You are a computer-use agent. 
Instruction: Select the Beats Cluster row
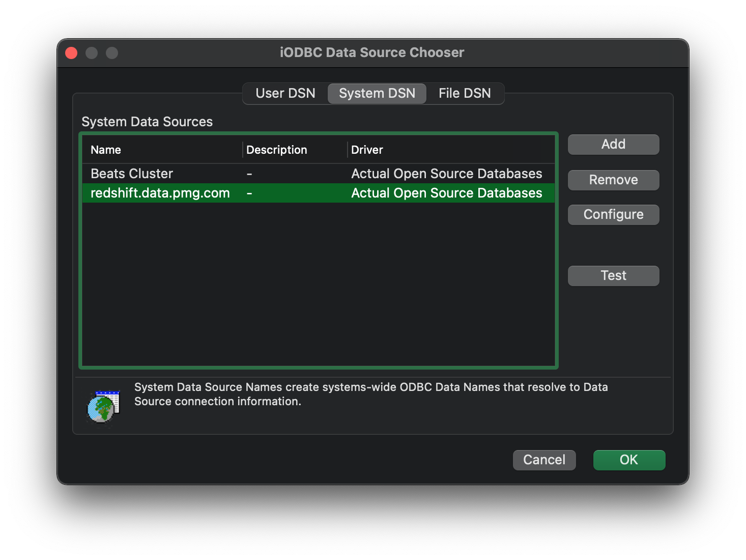coord(319,174)
